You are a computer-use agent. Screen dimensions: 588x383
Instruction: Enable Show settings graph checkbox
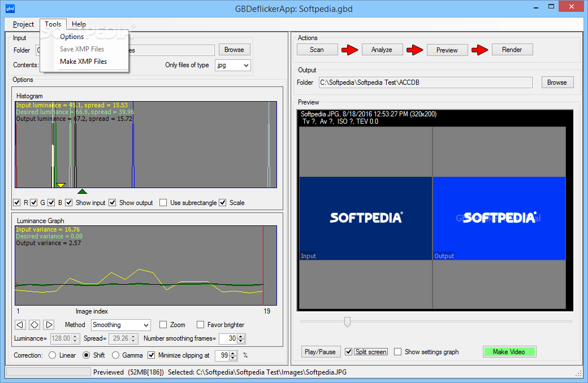[x=398, y=351]
